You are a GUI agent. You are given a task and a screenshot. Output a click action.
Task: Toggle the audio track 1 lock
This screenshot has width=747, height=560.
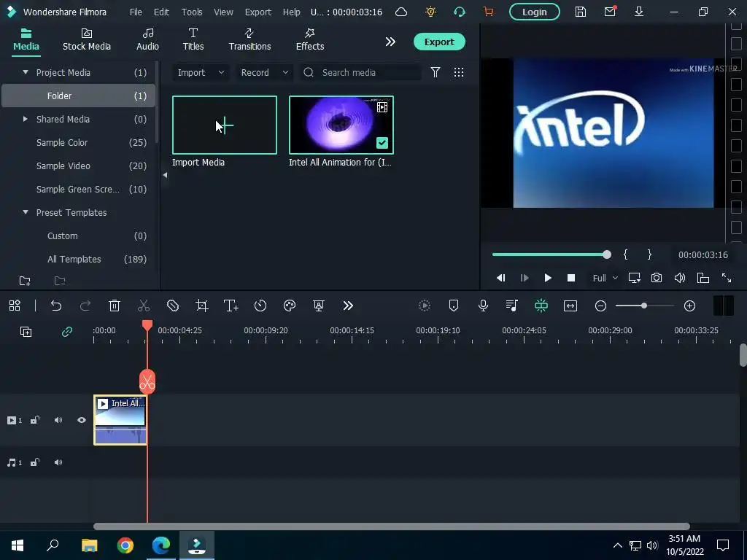[35, 462]
